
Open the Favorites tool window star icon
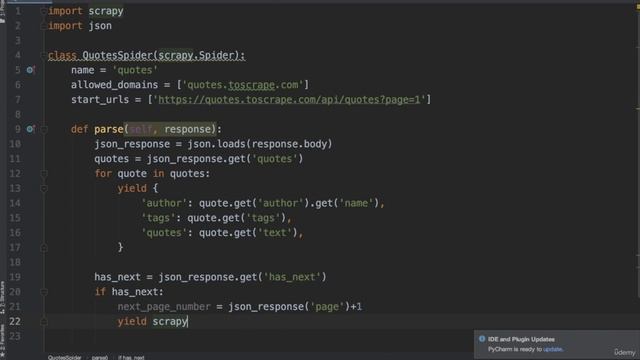tap(2, 356)
